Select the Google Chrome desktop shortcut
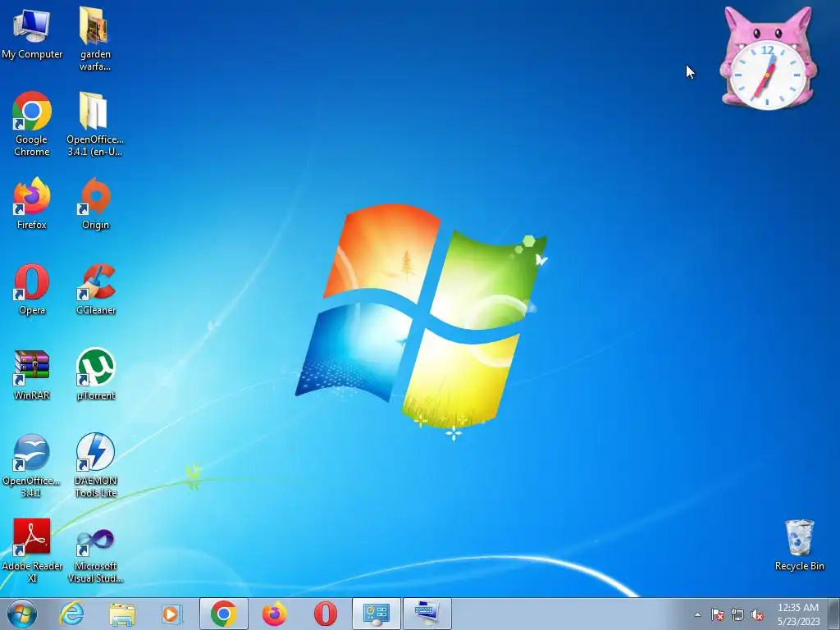840x630 pixels. (32, 125)
